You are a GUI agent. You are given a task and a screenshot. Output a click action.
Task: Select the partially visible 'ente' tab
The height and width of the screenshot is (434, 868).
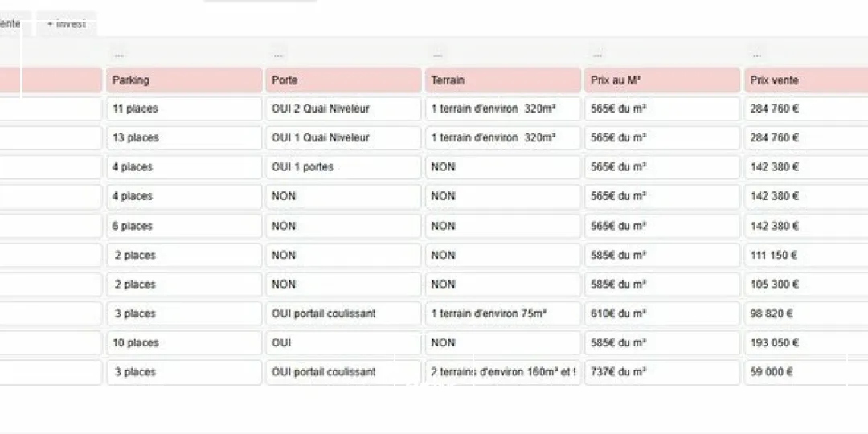click(x=11, y=24)
